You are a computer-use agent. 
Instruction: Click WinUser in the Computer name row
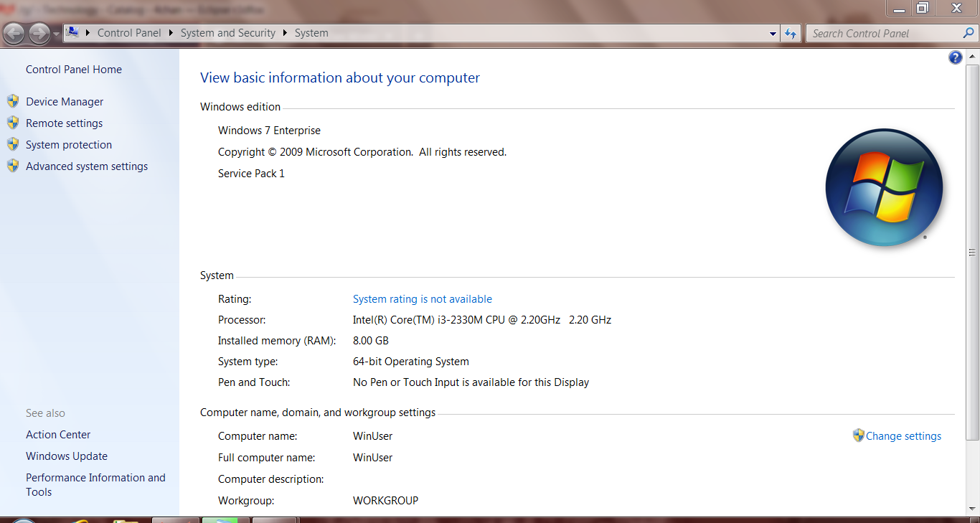coord(373,436)
